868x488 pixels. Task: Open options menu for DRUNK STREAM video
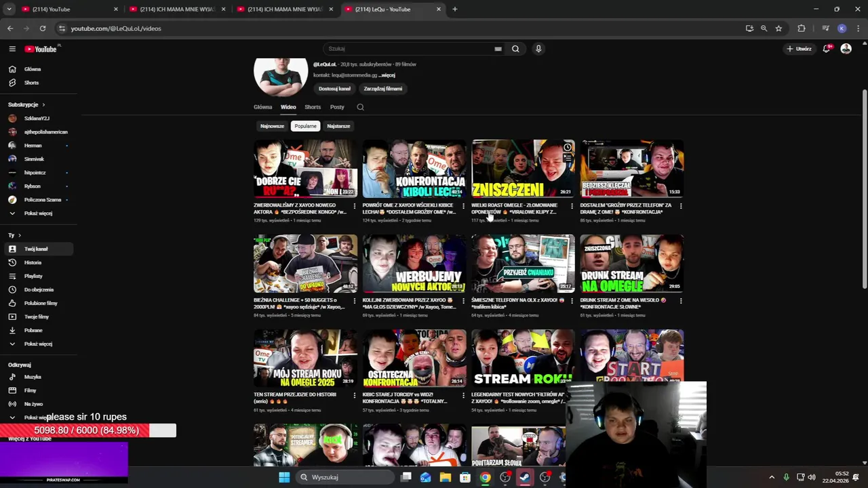tap(680, 301)
